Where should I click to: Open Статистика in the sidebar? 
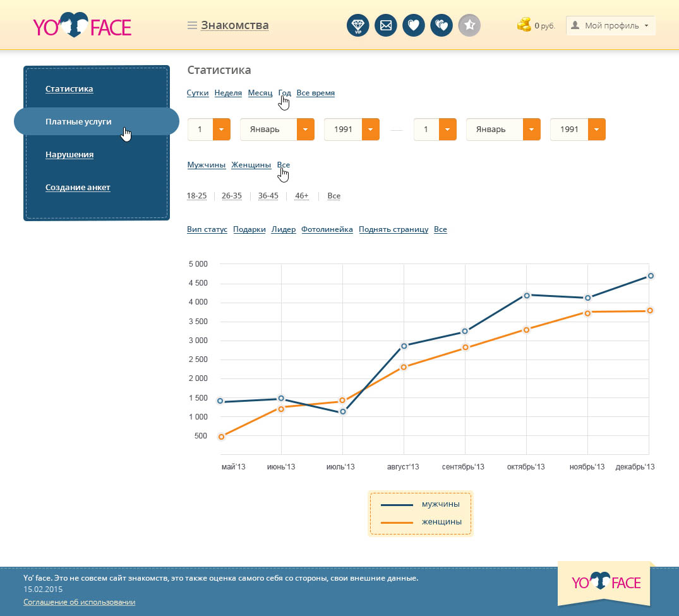[69, 89]
